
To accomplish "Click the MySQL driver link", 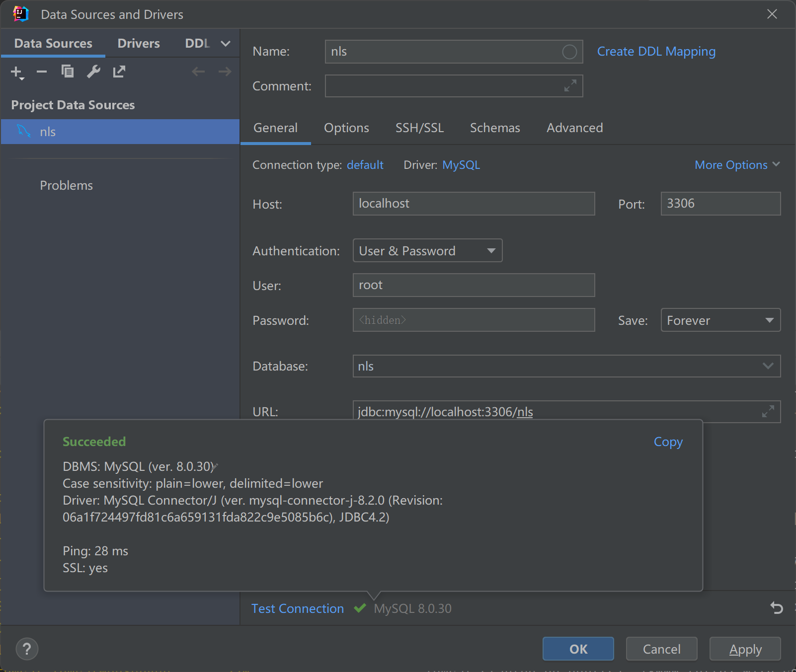I will (461, 165).
